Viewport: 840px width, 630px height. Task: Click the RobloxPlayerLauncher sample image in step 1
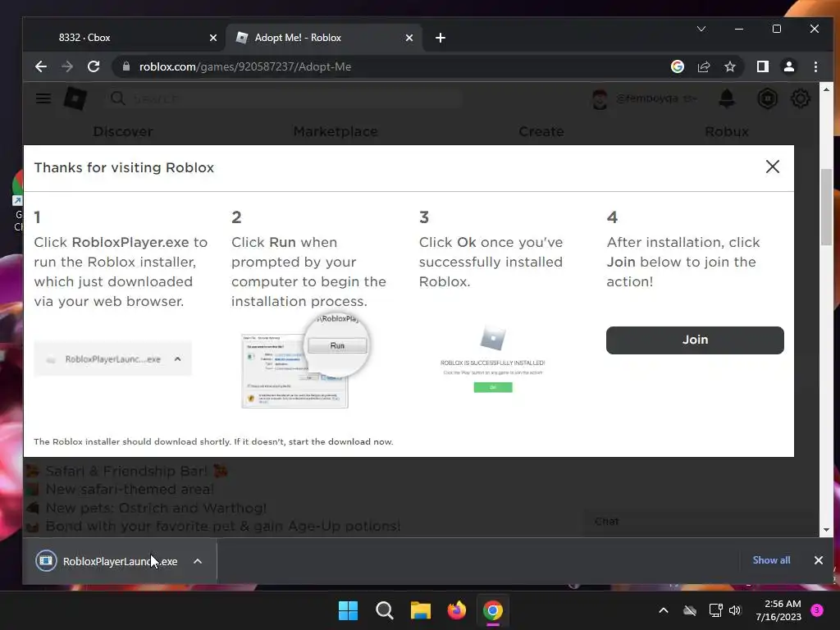(112, 359)
